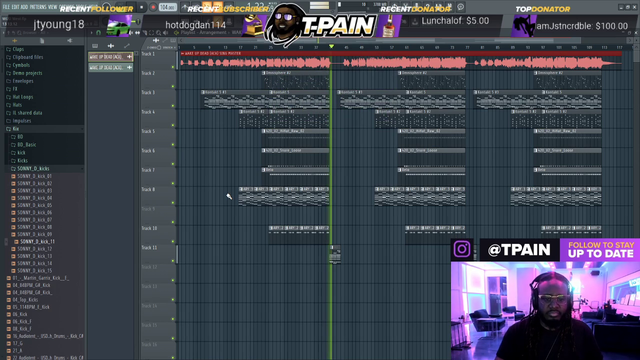
Task: Click 01_-_Martin_Garrix_Kick sample icon
Action: click(x=9, y=278)
